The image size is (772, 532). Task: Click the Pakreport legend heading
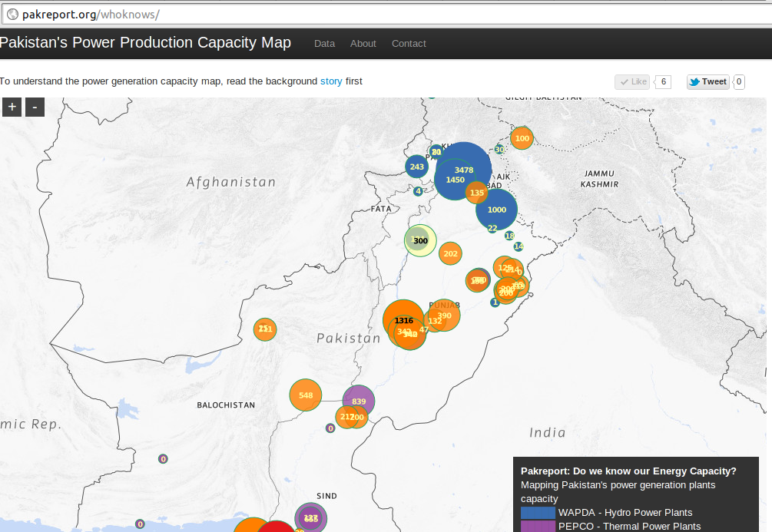[x=628, y=471]
